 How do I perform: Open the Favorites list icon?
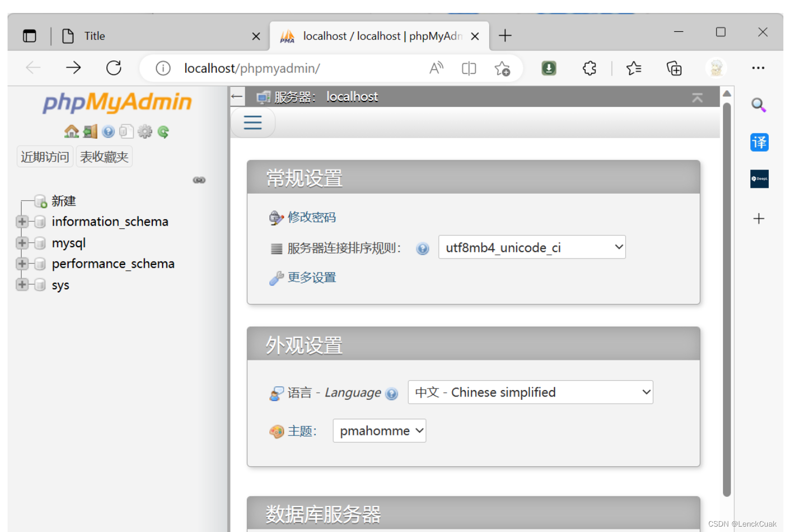[x=634, y=68]
